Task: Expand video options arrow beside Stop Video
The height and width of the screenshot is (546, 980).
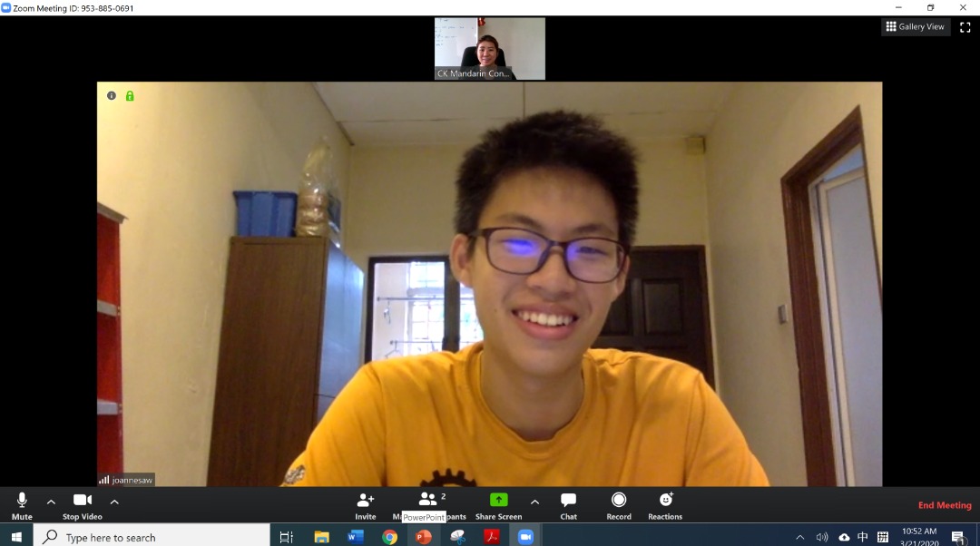Action: tap(114, 502)
